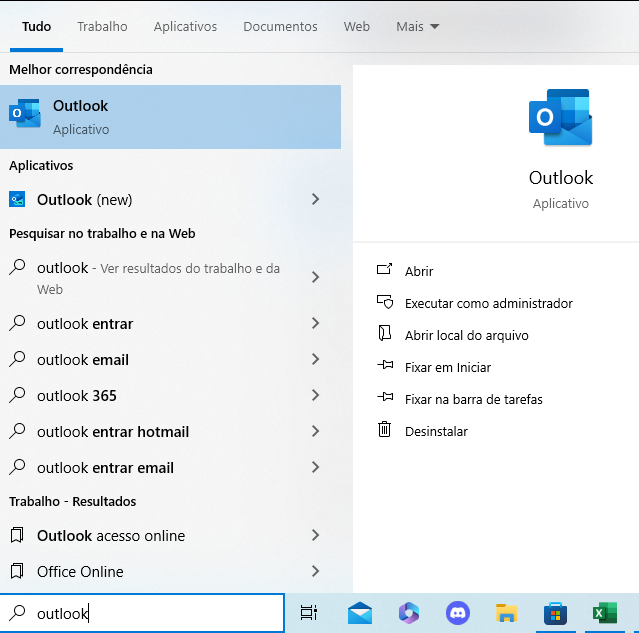
Task: Choose Executar como administrador
Action: 489,303
